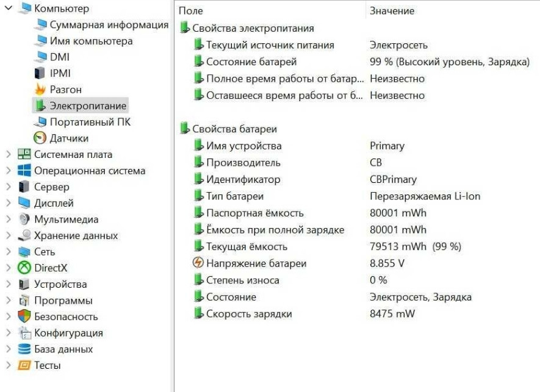Image resolution: width=540 pixels, height=392 pixels.
Task: Click the Поле column header
Action: pyautogui.click(x=191, y=11)
